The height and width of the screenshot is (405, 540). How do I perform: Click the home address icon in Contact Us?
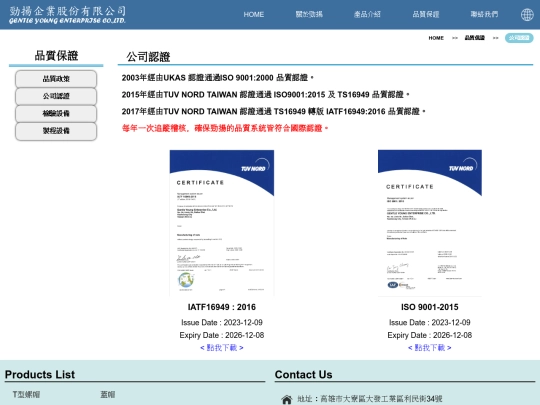tap(287, 399)
